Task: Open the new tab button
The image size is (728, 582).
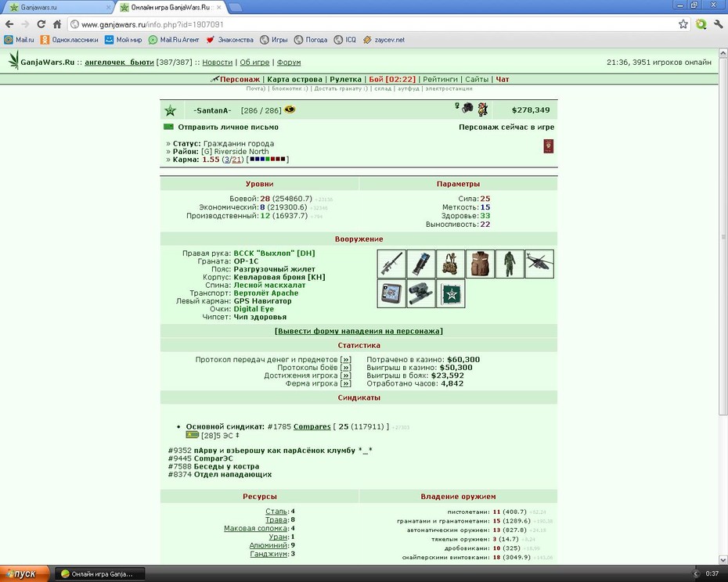Action: point(236,7)
